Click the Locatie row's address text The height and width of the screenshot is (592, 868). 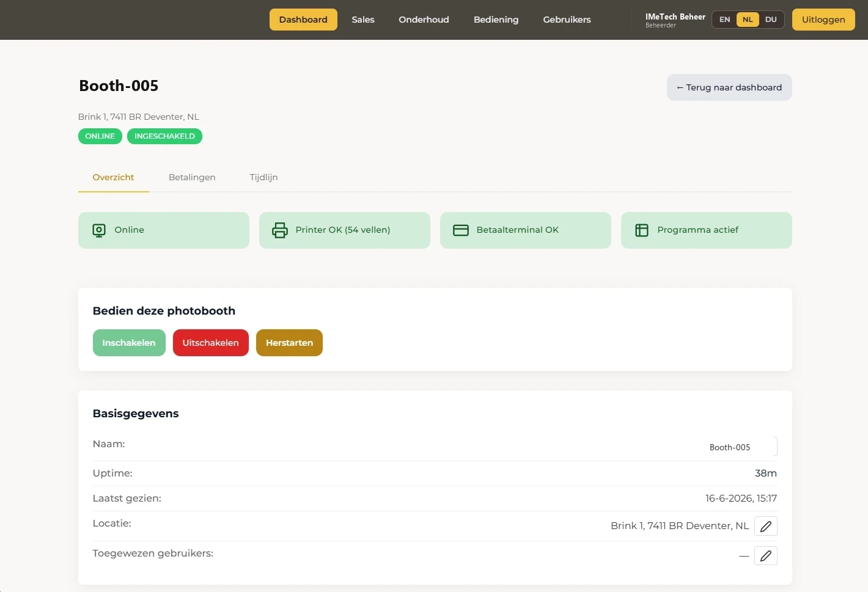680,526
